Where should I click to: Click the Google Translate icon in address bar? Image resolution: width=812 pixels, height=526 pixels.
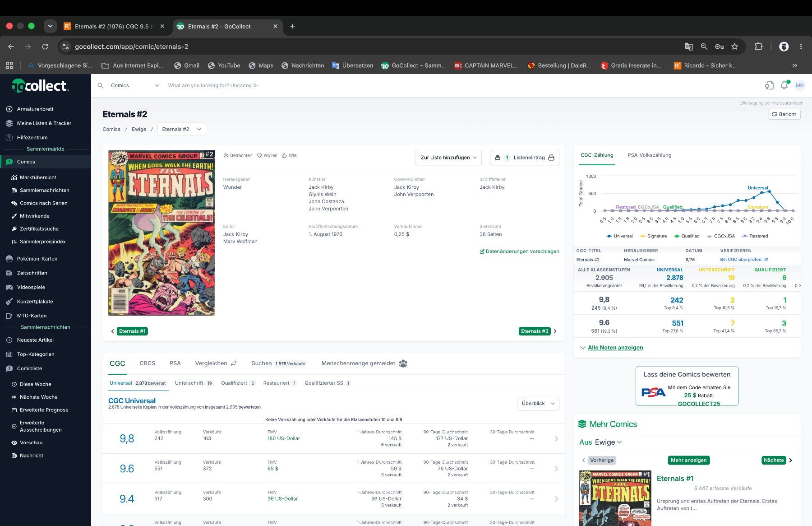[x=689, y=47]
